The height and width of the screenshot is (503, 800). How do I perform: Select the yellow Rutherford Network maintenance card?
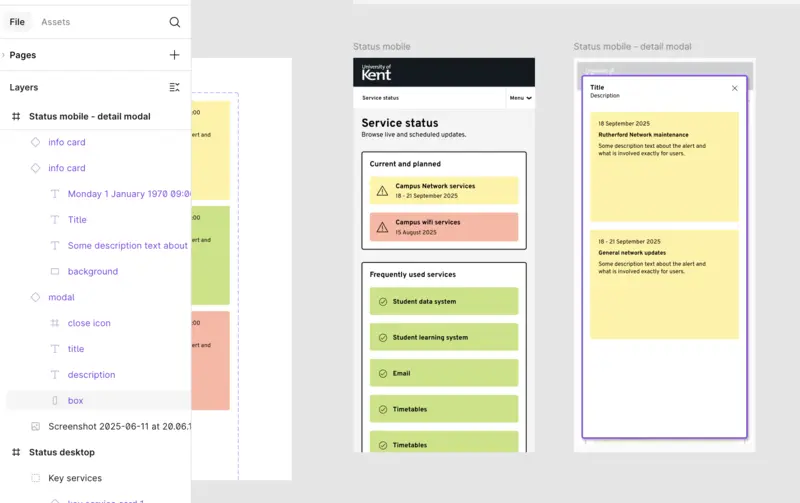[x=664, y=166]
